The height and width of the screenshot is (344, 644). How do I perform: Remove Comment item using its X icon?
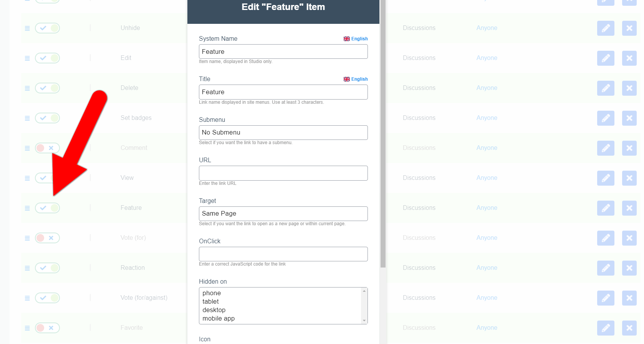[629, 148]
